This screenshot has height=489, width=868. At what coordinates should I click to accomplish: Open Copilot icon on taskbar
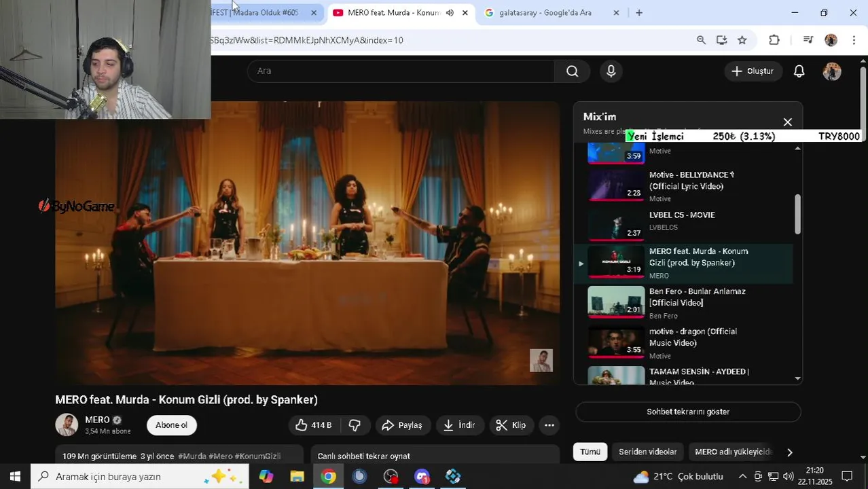(x=266, y=477)
